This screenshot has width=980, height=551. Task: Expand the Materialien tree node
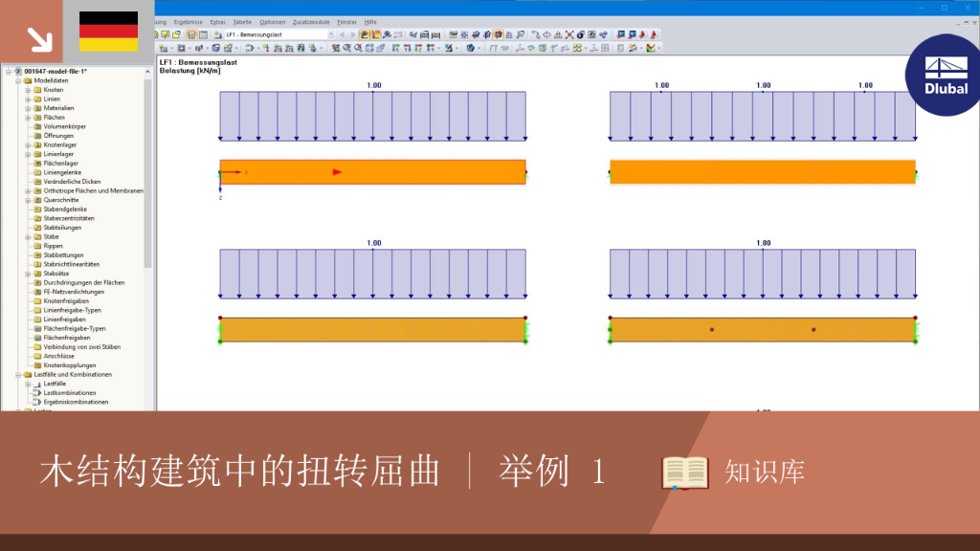[x=28, y=108]
